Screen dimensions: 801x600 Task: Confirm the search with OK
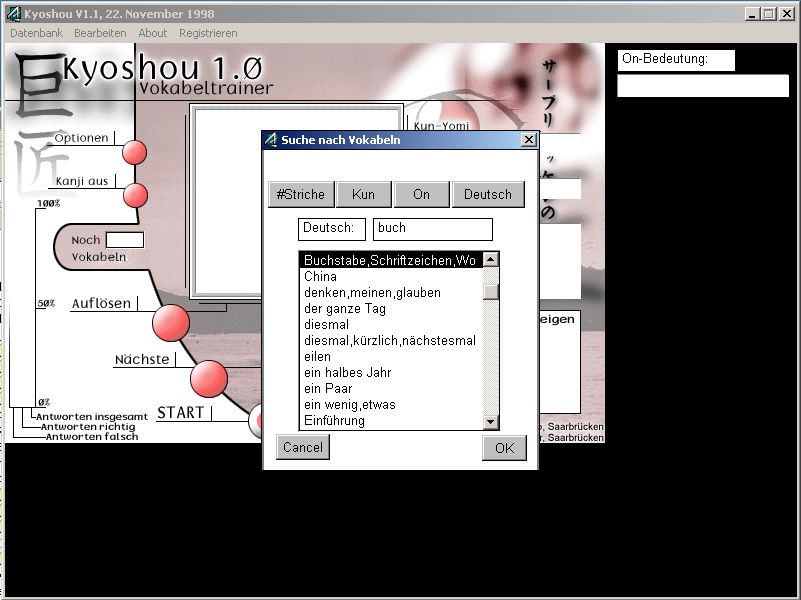504,447
